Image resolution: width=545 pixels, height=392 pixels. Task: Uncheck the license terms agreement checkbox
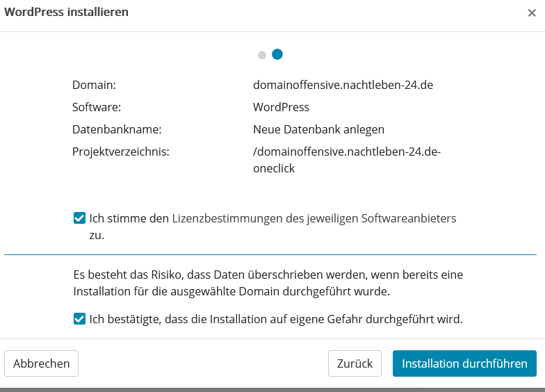tap(79, 218)
